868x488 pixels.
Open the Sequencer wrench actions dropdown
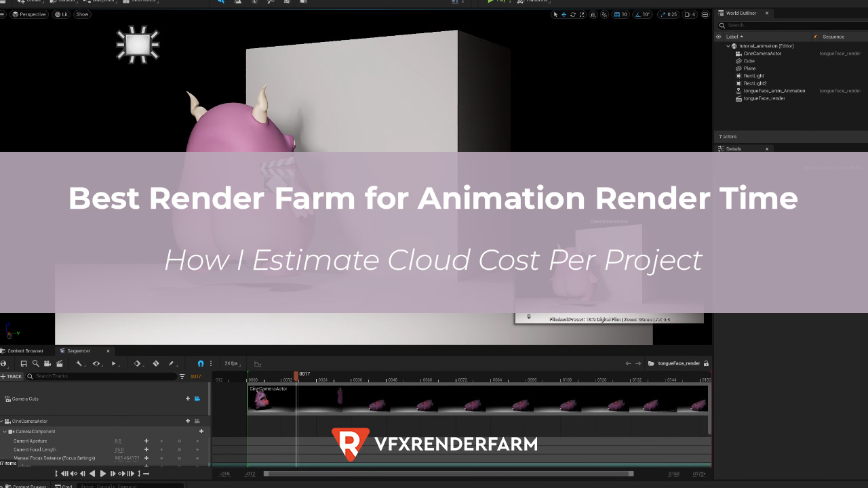81,363
